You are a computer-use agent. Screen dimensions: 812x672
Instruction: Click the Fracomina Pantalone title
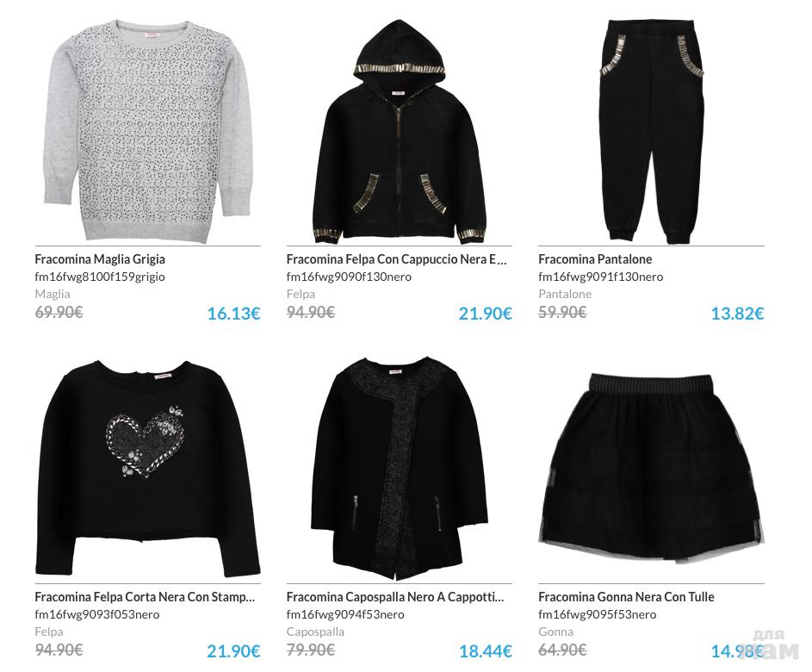click(595, 259)
